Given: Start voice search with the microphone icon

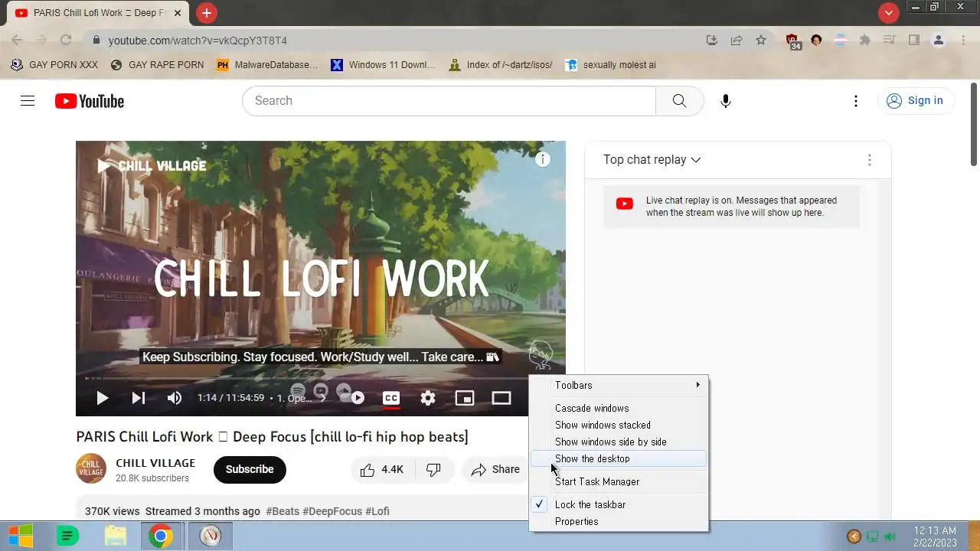Looking at the screenshot, I should [726, 101].
